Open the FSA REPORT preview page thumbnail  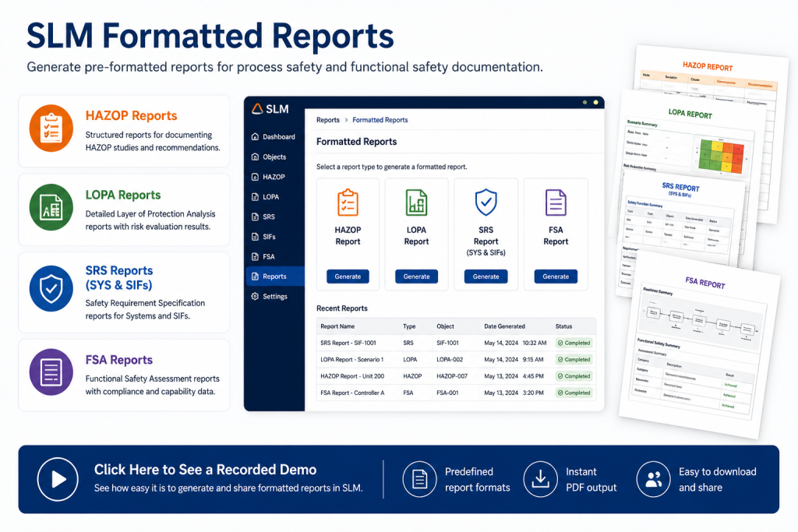700,345
